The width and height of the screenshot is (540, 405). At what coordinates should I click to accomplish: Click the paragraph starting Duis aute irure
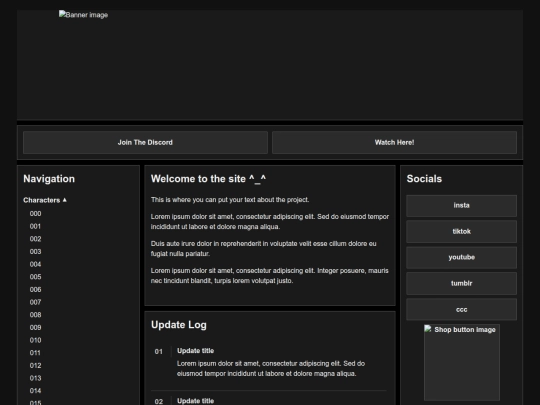point(263,249)
